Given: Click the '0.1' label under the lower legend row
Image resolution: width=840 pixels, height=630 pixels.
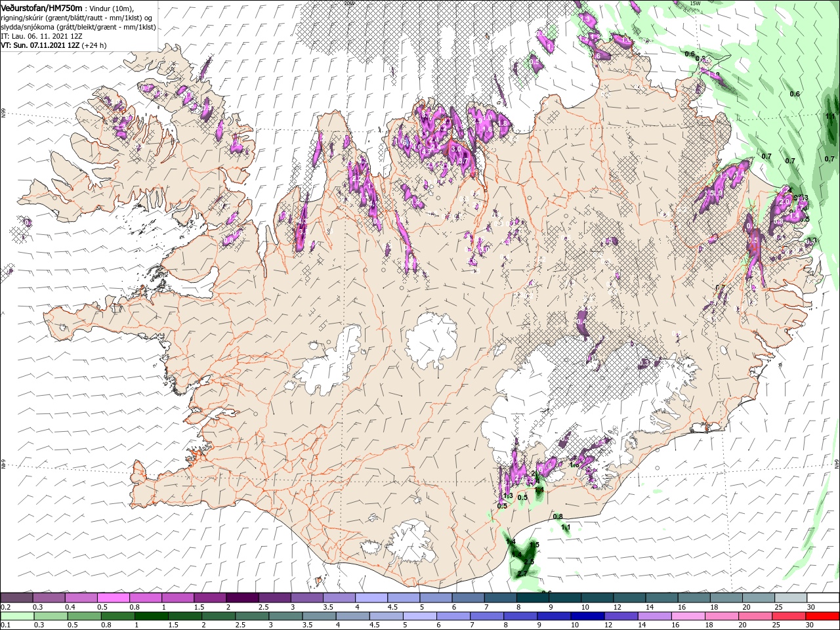Looking at the screenshot, I should click(x=5, y=625).
